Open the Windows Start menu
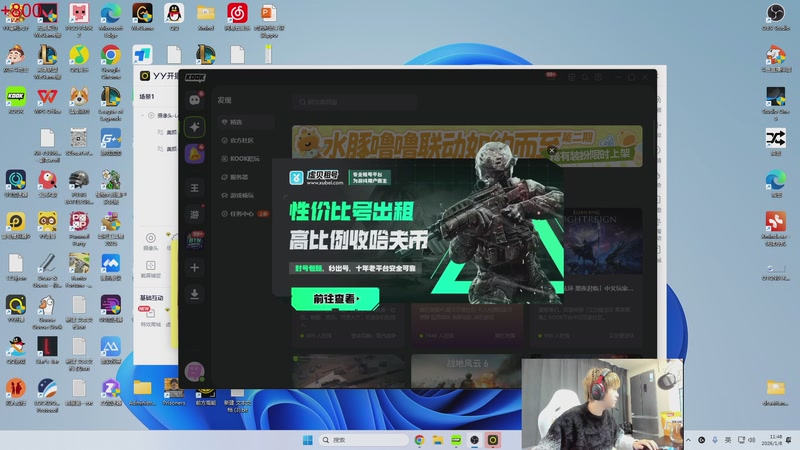800x450 pixels. tap(308, 440)
